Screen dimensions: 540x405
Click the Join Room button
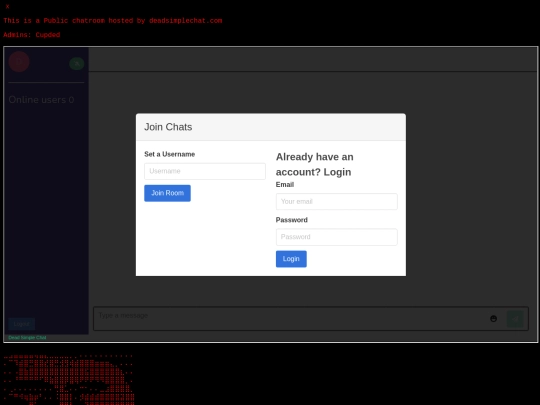[x=167, y=193]
